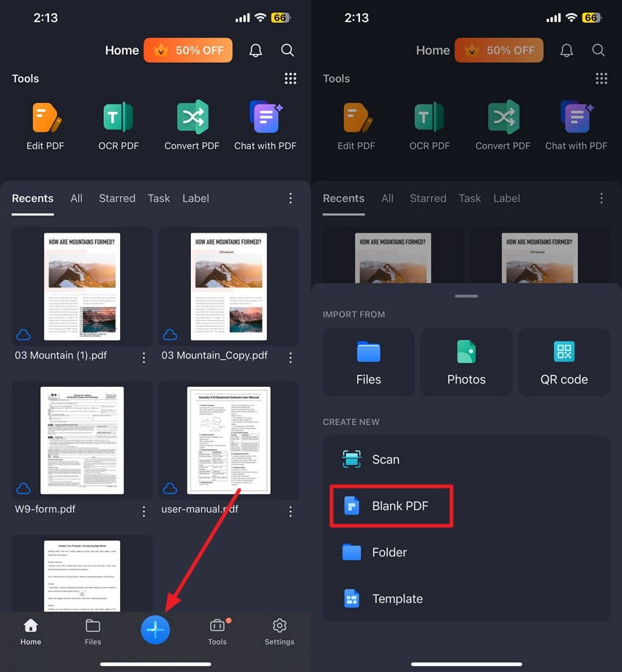Select the OCR PDF tool
The width and height of the screenshot is (622, 672).
pyautogui.click(x=119, y=124)
